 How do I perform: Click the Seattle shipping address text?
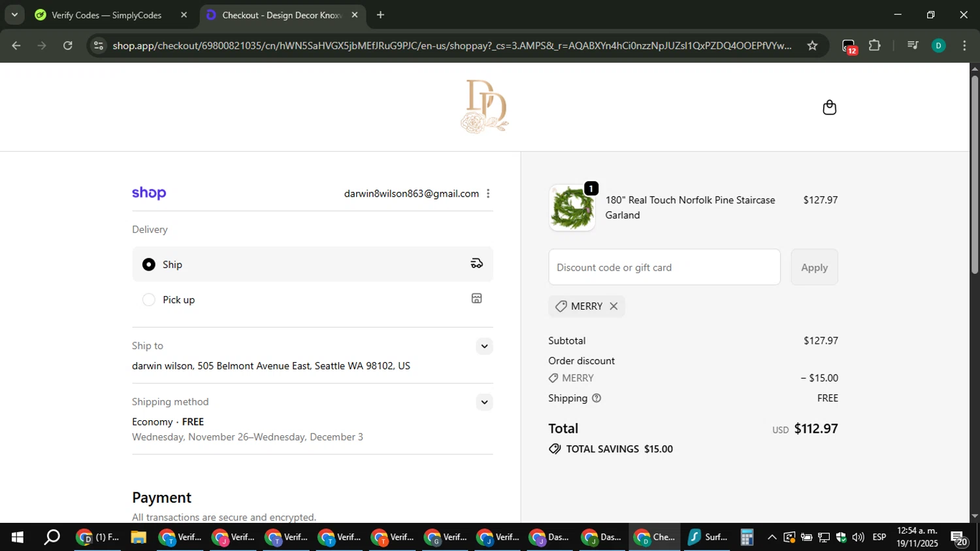tap(271, 366)
